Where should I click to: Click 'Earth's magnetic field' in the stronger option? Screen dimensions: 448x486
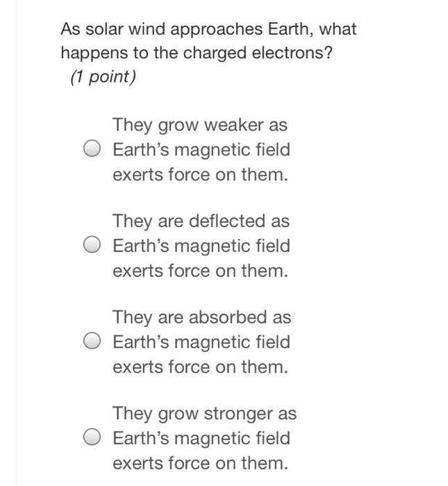[x=201, y=437]
